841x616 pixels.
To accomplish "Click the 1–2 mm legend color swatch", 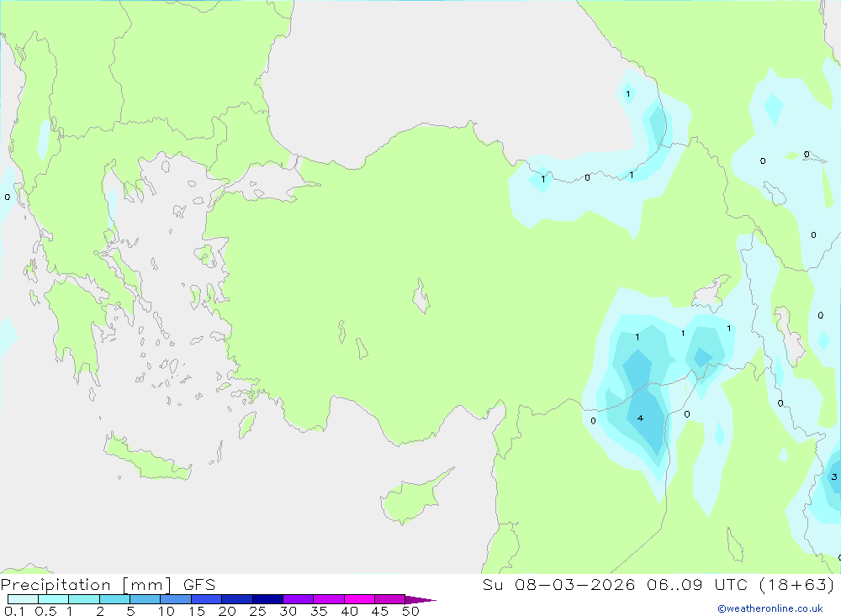I will point(83,599).
